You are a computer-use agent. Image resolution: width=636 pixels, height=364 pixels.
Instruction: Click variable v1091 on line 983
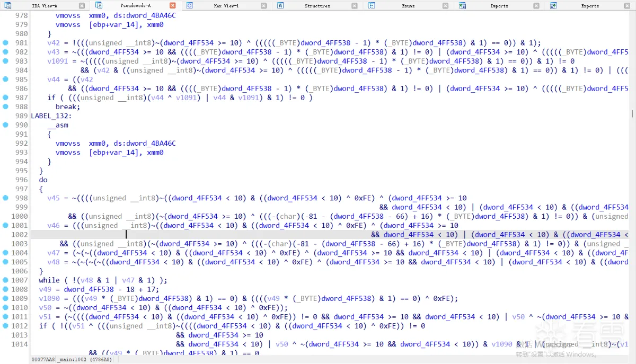click(x=58, y=61)
